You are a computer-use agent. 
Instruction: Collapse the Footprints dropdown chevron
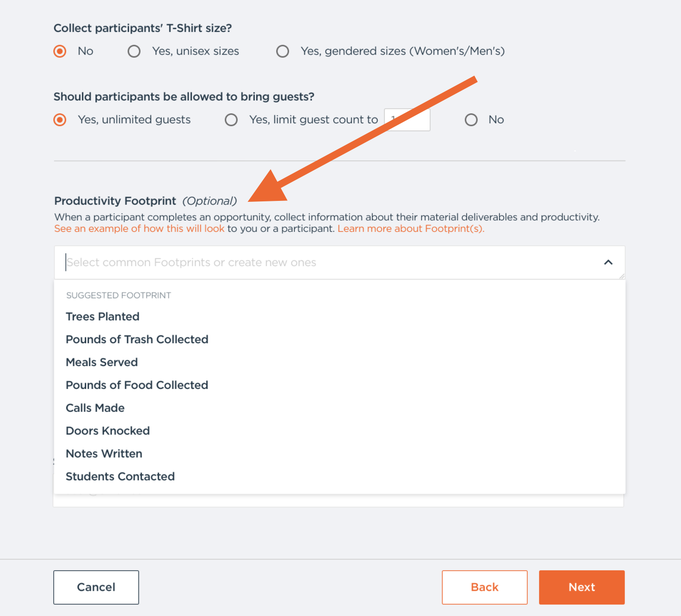tap(608, 262)
